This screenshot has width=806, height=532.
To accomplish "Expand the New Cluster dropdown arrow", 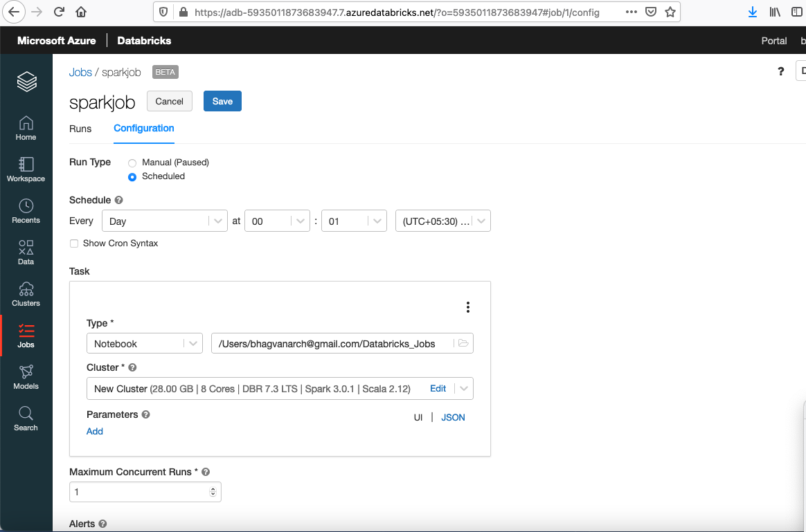I will coord(464,389).
